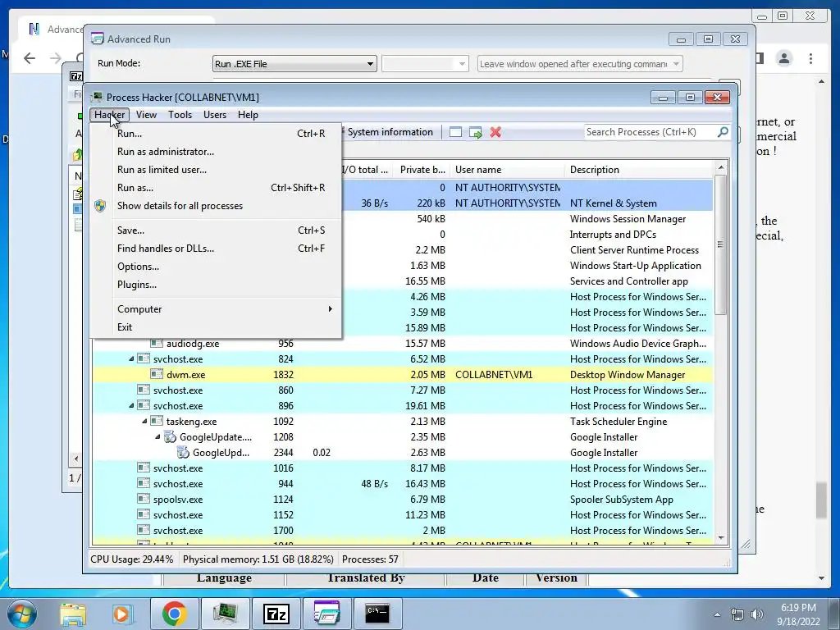
Task: Click the red X terminate window icon
Action: (x=495, y=132)
